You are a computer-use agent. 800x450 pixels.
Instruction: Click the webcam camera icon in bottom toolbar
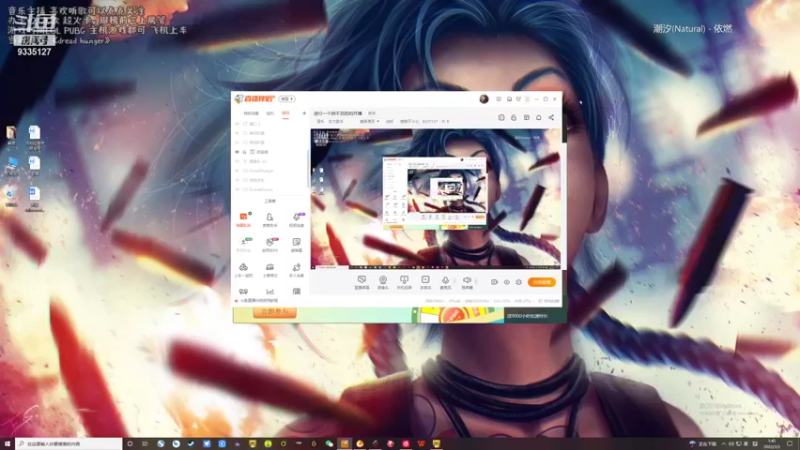click(x=383, y=280)
